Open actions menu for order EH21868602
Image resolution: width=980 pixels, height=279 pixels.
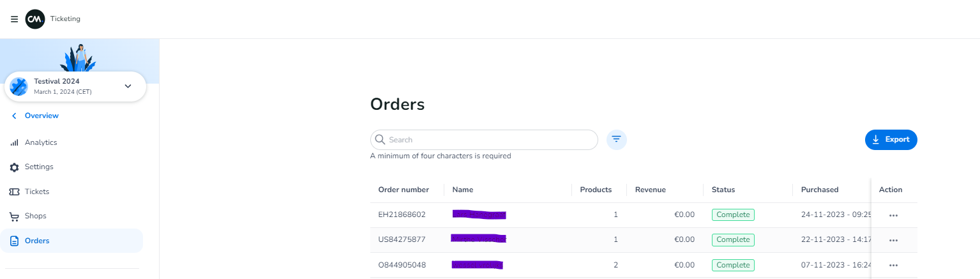tap(893, 215)
